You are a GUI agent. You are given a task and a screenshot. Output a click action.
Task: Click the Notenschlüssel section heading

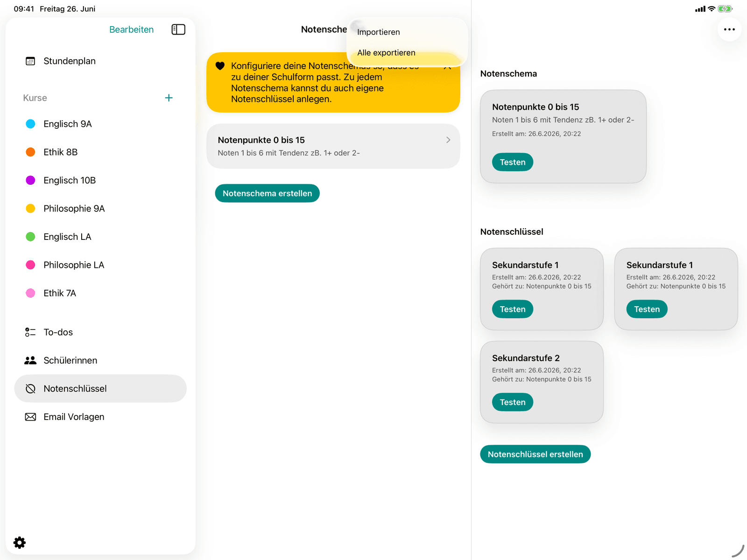[x=512, y=231]
